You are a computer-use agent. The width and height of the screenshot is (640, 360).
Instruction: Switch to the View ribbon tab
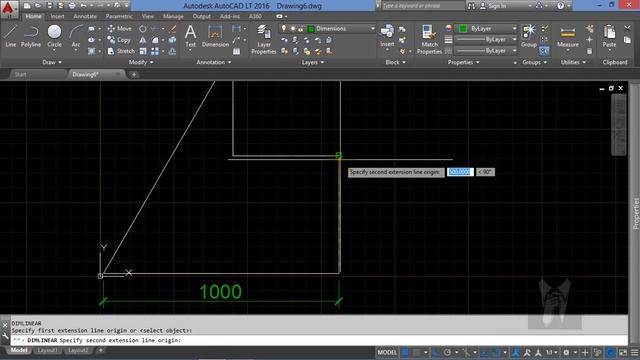click(147, 17)
